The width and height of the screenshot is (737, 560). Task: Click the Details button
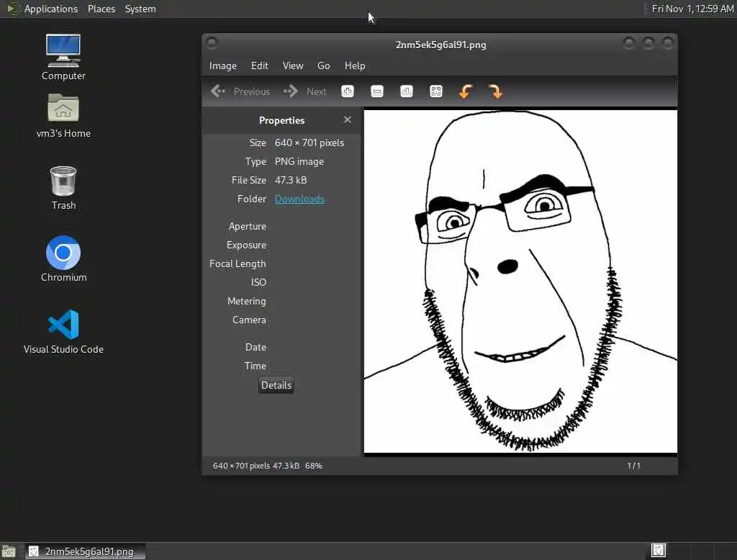click(x=276, y=385)
